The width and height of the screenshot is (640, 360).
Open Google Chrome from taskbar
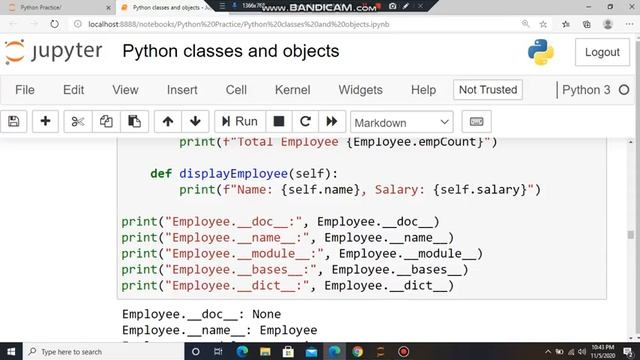click(x=358, y=351)
